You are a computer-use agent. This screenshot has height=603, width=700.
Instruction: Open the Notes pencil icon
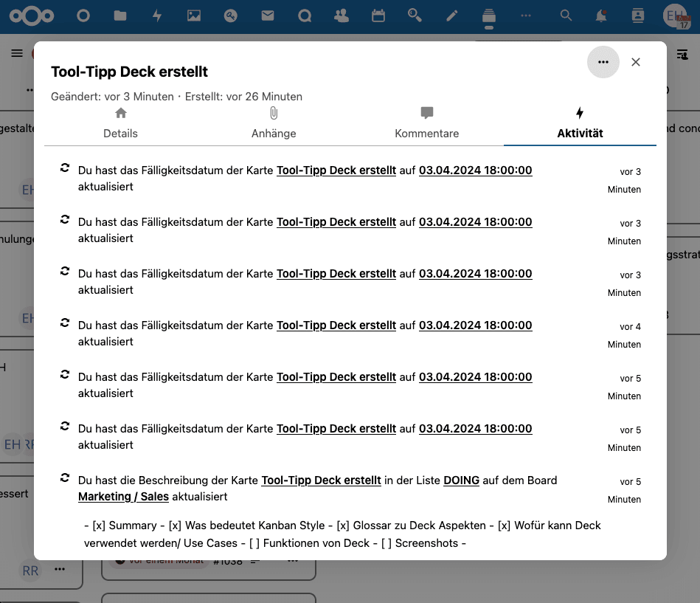click(452, 15)
